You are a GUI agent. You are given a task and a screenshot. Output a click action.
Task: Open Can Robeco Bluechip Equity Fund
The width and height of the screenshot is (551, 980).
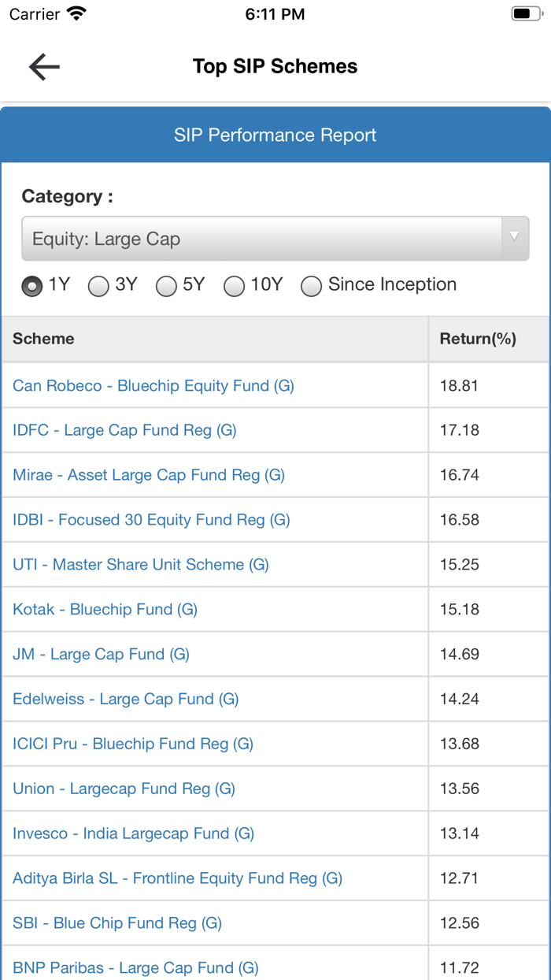click(x=153, y=386)
